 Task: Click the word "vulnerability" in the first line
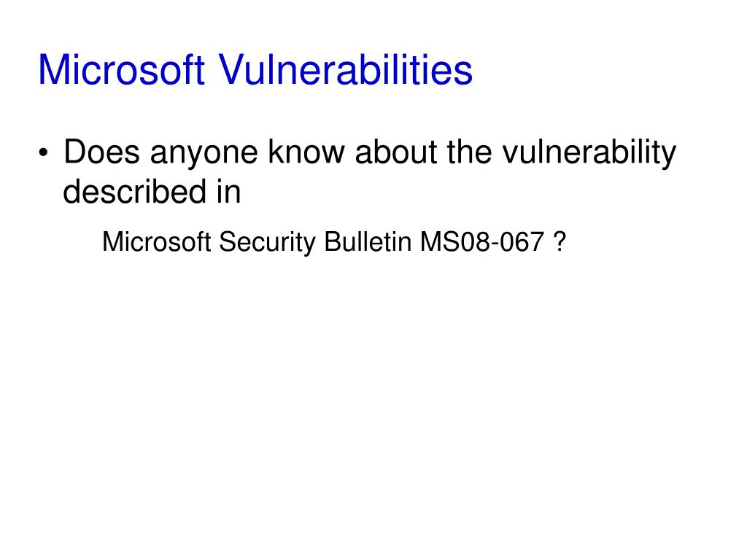(589, 155)
